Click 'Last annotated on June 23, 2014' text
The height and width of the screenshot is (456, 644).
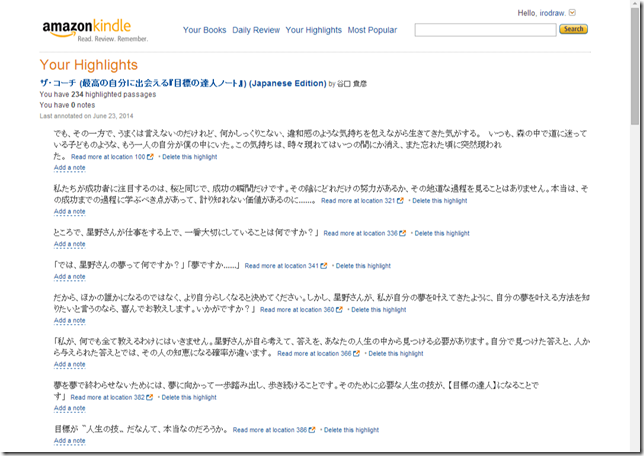point(86,116)
